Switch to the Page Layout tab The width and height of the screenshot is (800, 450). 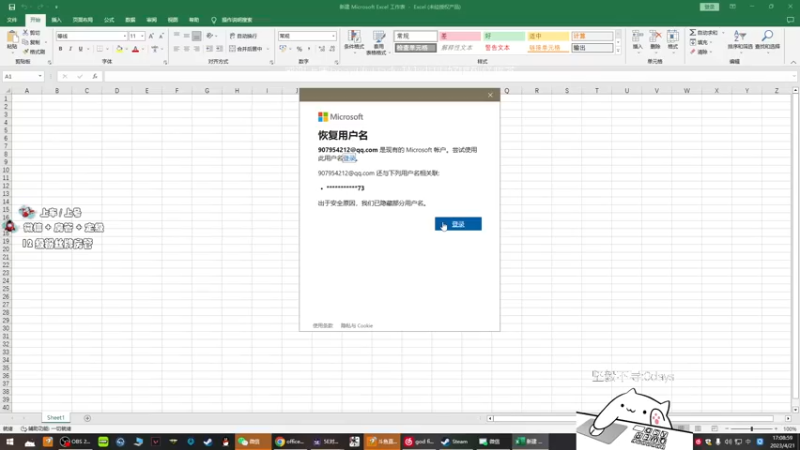(82, 20)
